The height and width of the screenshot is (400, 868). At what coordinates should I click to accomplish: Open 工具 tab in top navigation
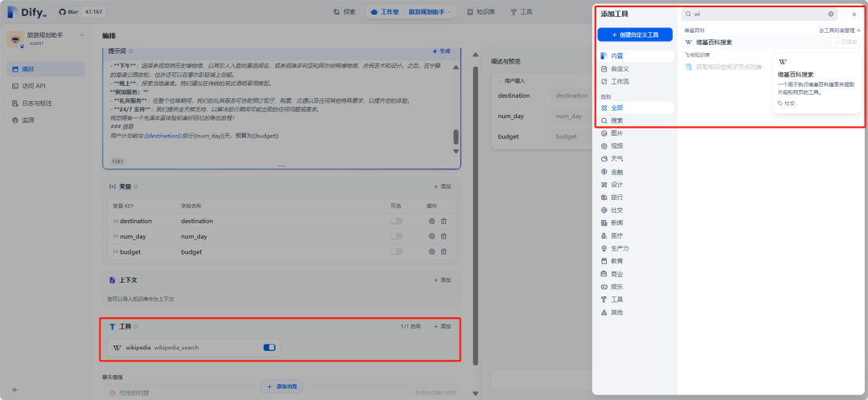point(521,11)
